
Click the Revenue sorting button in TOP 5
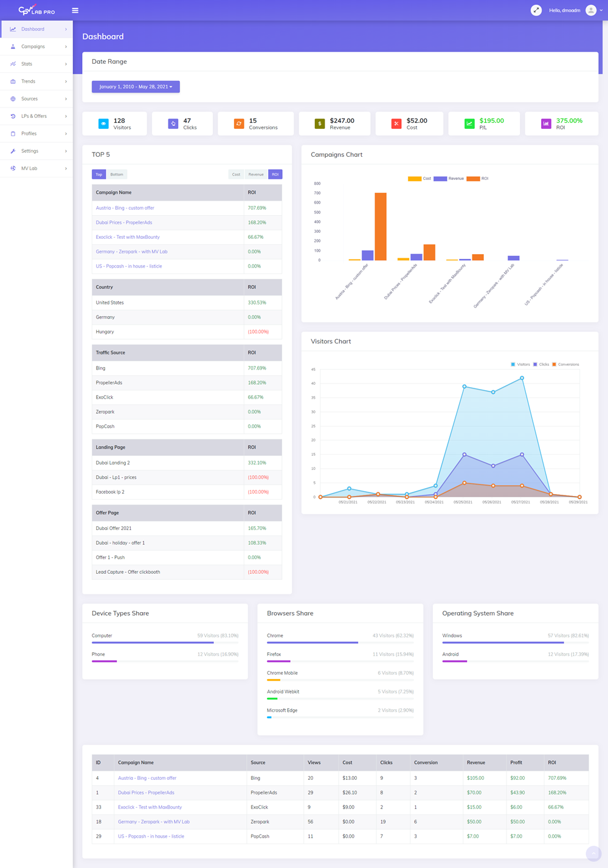click(x=255, y=174)
